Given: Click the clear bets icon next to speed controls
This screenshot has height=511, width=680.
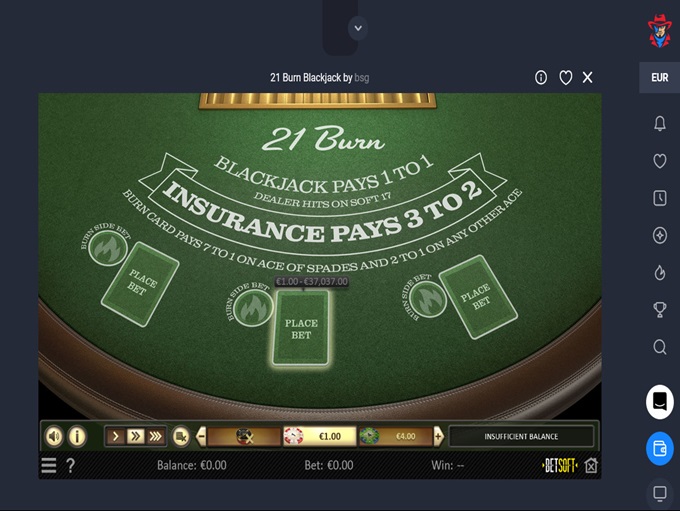Looking at the screenshot, I should click(181, 436).
